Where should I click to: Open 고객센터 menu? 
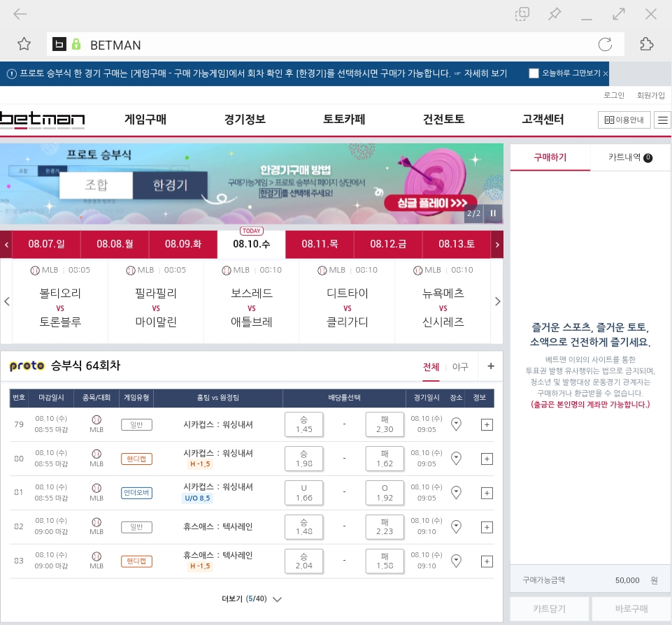(x=543, y=119)
